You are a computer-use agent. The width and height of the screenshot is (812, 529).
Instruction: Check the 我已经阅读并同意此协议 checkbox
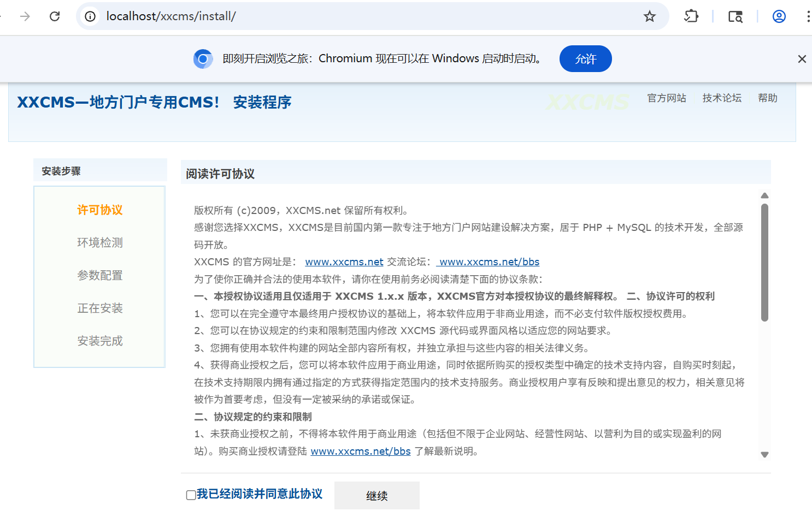(x=191, y=495)
